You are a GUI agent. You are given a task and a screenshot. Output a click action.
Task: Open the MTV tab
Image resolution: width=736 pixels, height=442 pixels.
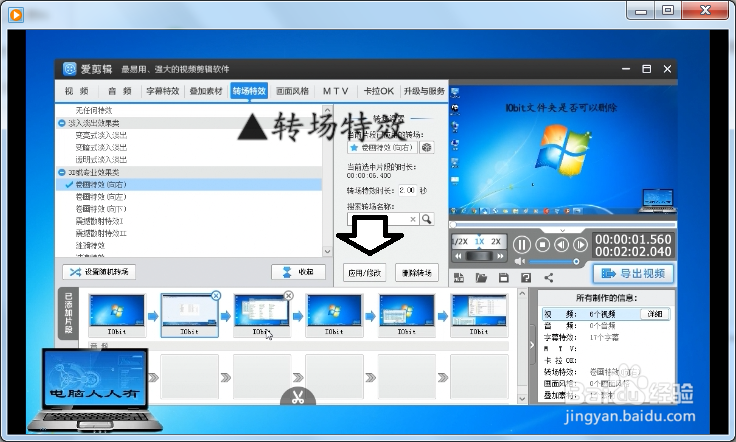(x=335, y=91)
